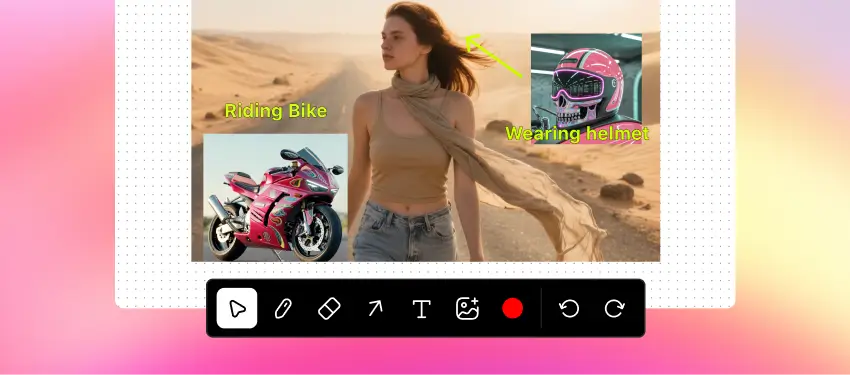Pick the text tool

421,309
